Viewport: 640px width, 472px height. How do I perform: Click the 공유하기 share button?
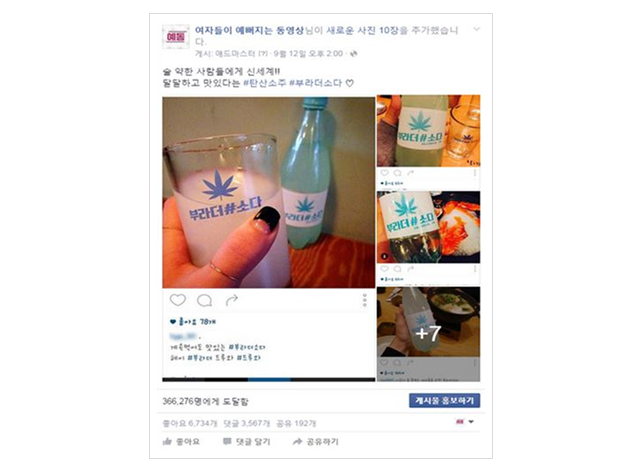pyautogui.click(x=316, y=441)
